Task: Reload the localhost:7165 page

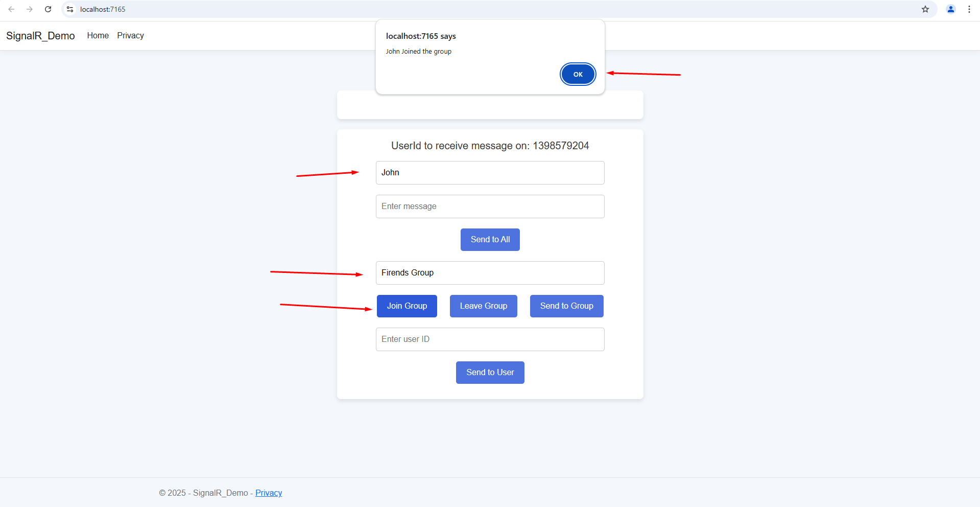Action: [48, 9]
